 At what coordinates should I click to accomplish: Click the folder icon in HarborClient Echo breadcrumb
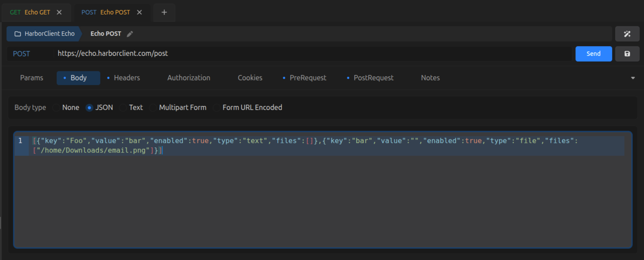click(18, 34)
